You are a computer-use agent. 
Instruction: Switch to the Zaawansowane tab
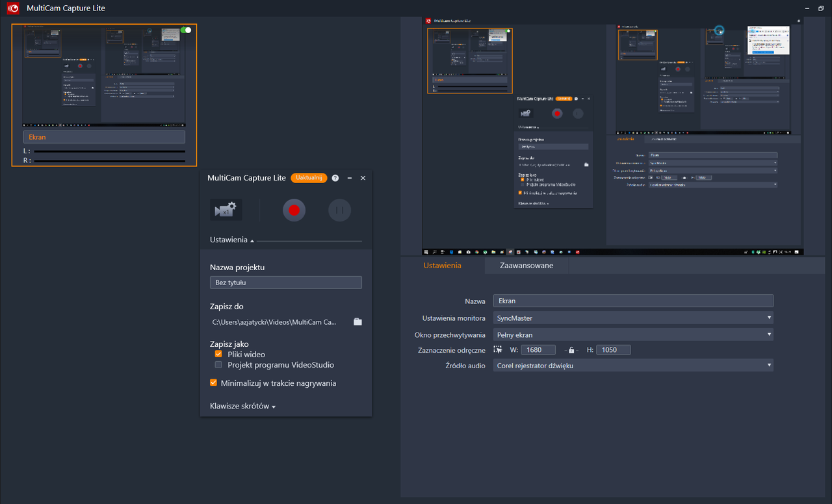pos(526,265)
